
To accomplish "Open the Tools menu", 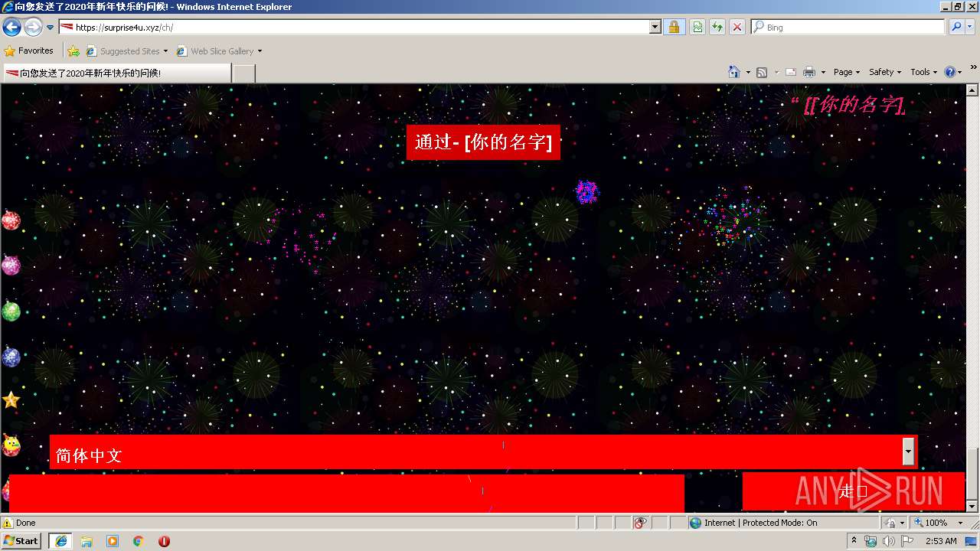I will (x=924, y=72).
